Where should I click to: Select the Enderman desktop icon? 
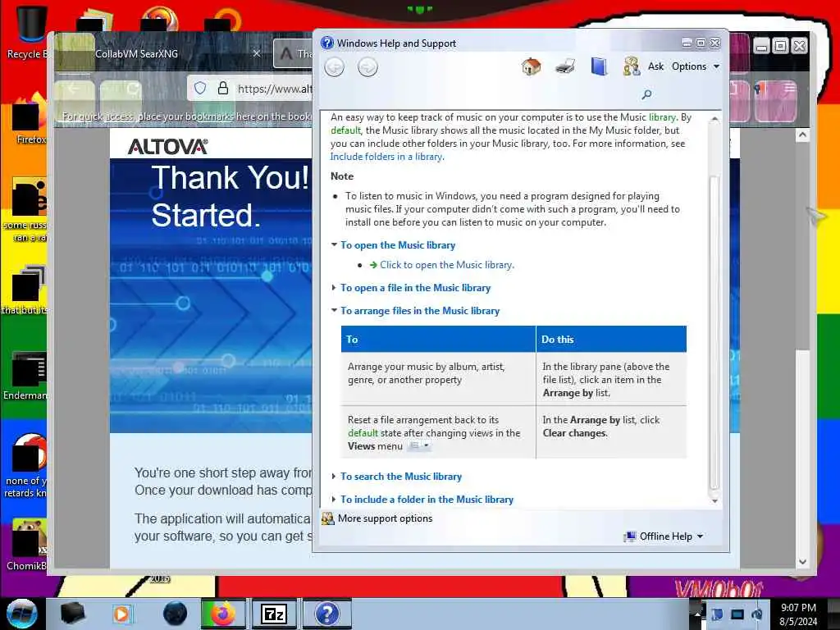pyautogui.click(x=25, y=376)
